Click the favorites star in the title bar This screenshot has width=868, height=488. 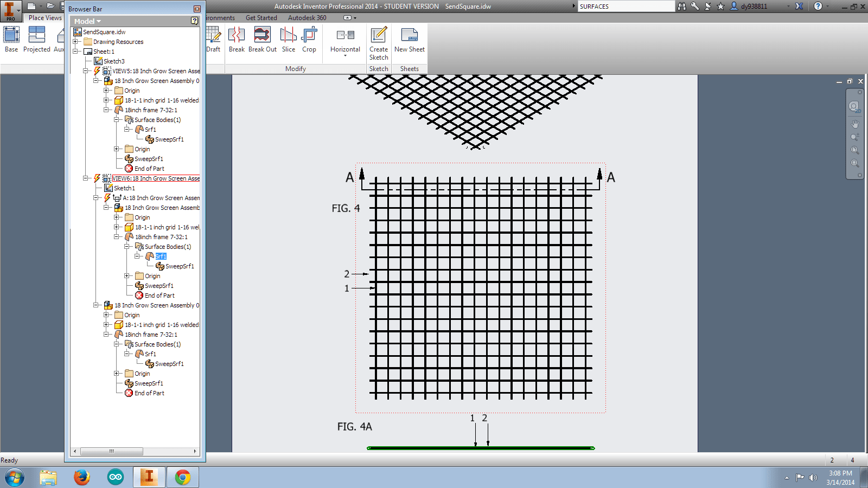click(x=720, y=6)
